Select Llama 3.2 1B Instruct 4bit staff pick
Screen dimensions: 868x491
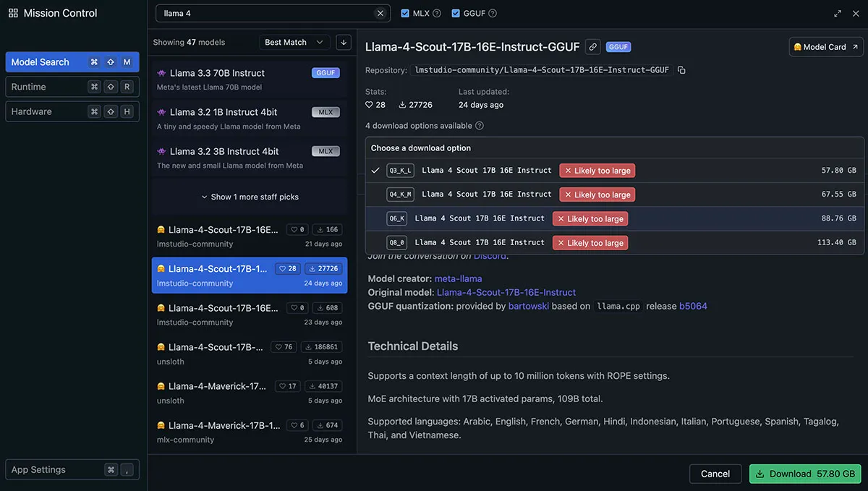[250, 119]
